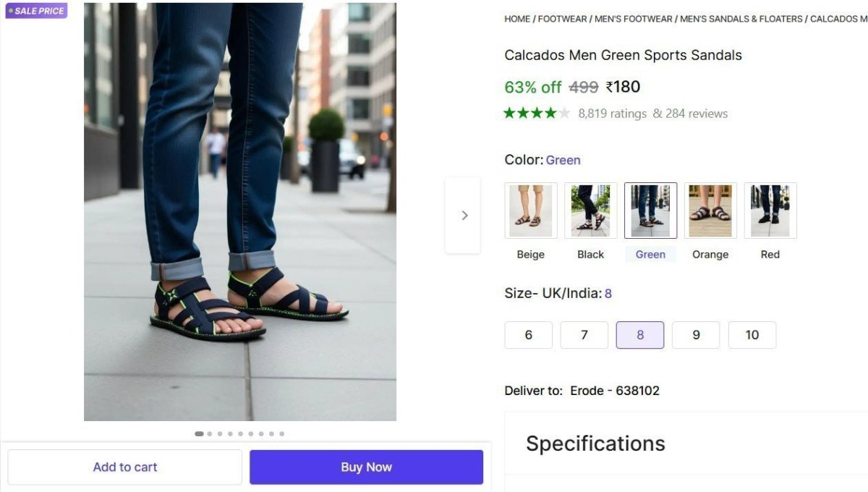This screenshot has height=492, width=868.
Task: Click the star rating icons
Action: pyautogui.click(x=537, y=113)
